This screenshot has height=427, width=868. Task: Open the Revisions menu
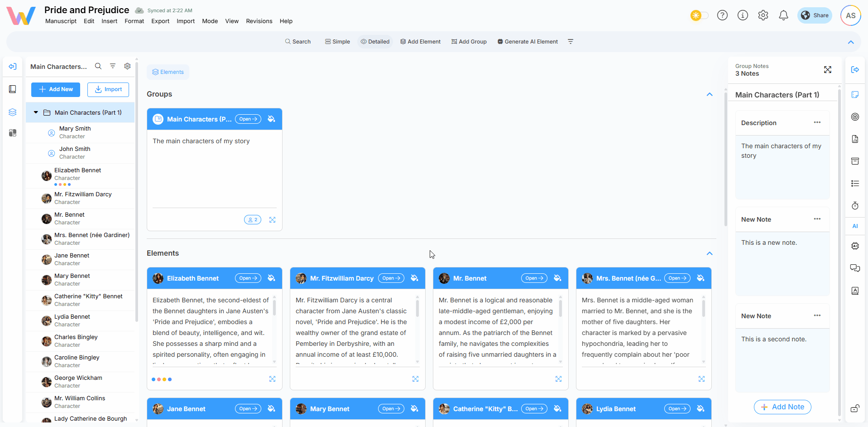click(x=259, y=21)
